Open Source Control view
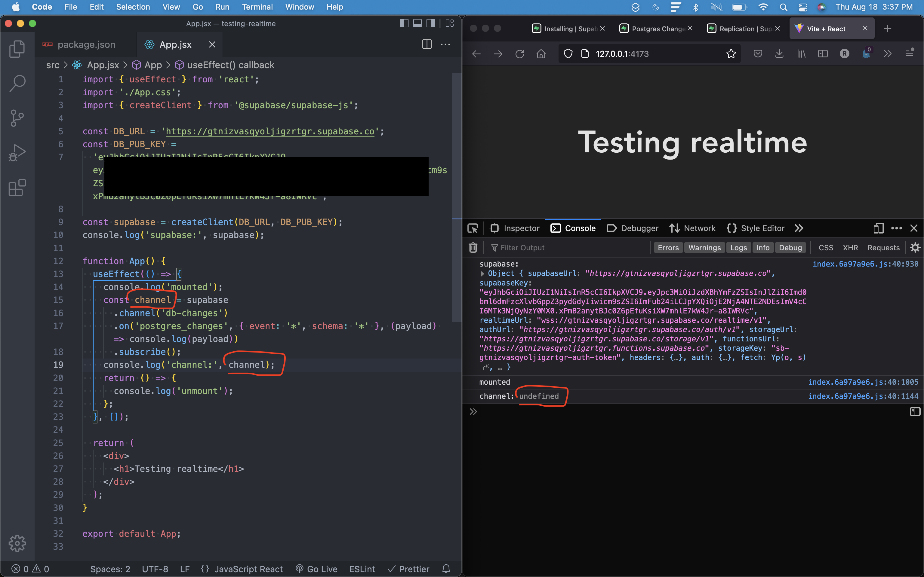The height and width of the screenshot is (577, 924). [17, 118]
